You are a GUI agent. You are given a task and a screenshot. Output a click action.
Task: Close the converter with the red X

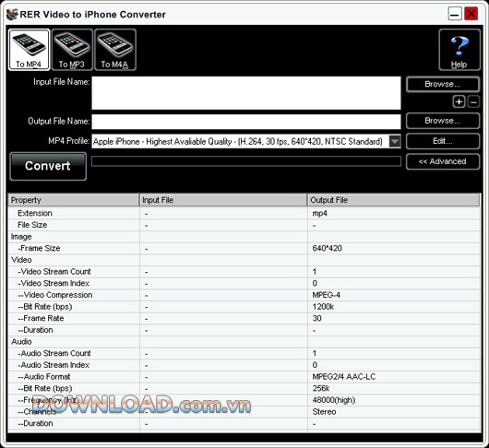471,14
